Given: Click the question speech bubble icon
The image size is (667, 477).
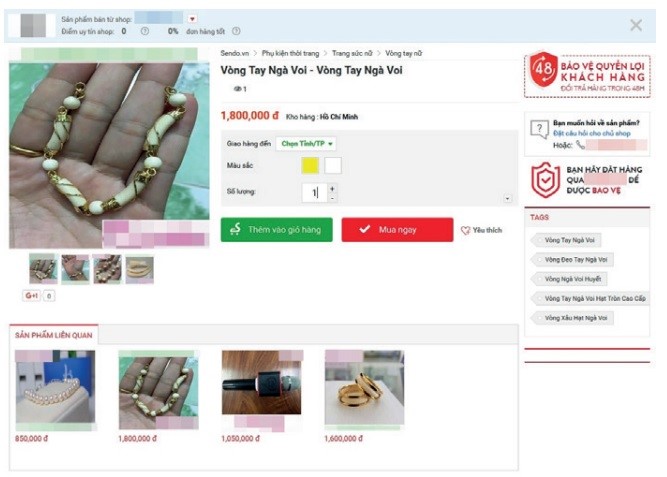Looking at the screenshot, I should click(x=539, y=129).
